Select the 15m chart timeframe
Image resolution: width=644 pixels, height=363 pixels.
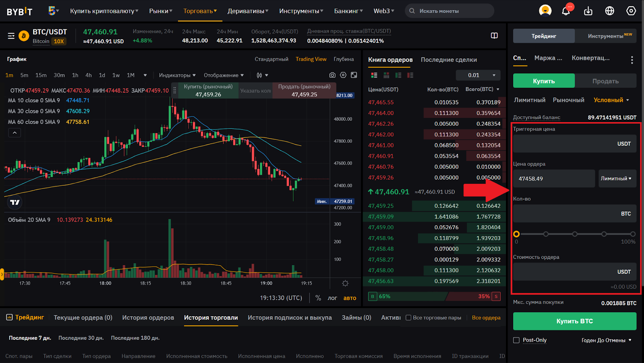[41, 75]
